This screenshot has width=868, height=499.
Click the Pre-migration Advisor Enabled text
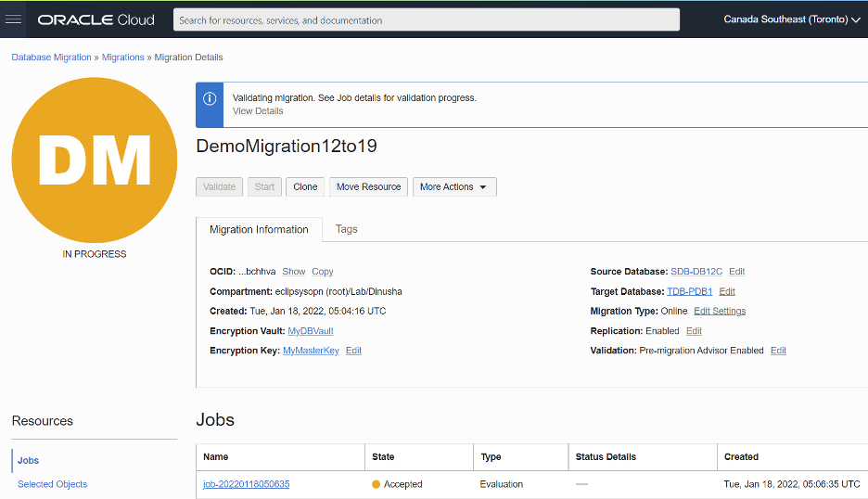701,351
